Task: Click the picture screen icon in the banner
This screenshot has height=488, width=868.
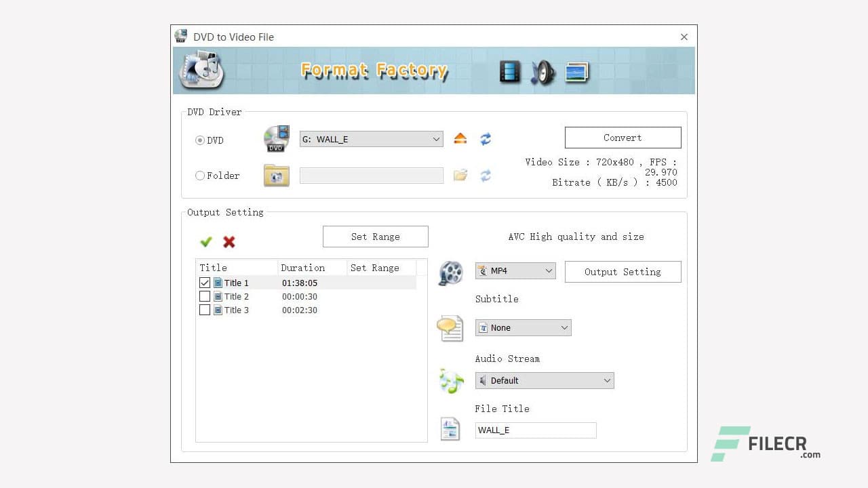Action: point(577,70)
